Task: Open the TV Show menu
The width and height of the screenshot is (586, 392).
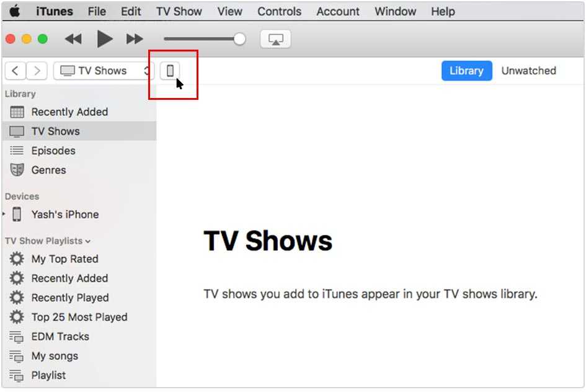Action: coord(179,11)
